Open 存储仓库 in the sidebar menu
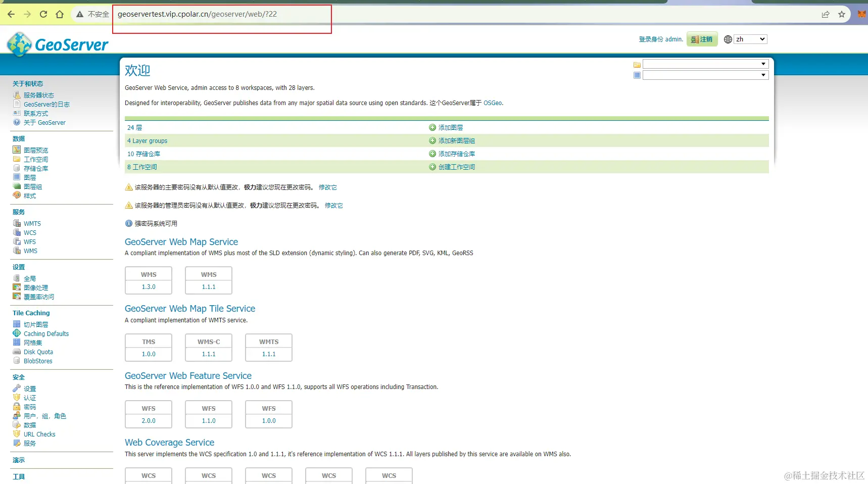 click(x=36, y=169)
